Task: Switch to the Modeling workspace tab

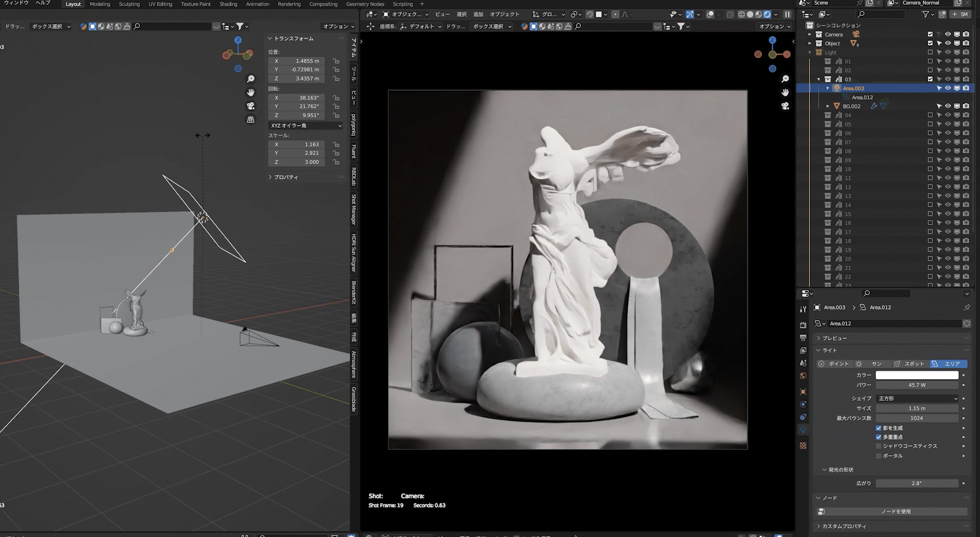Action: pos(100,4)
